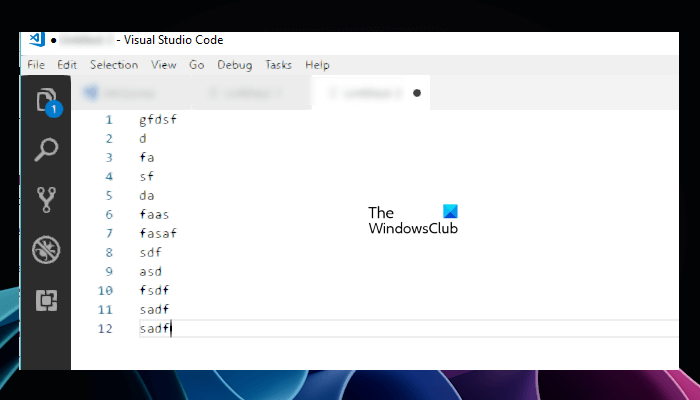
Task: Click the text 'sadf' on line 11
Action: coord(154,309)
